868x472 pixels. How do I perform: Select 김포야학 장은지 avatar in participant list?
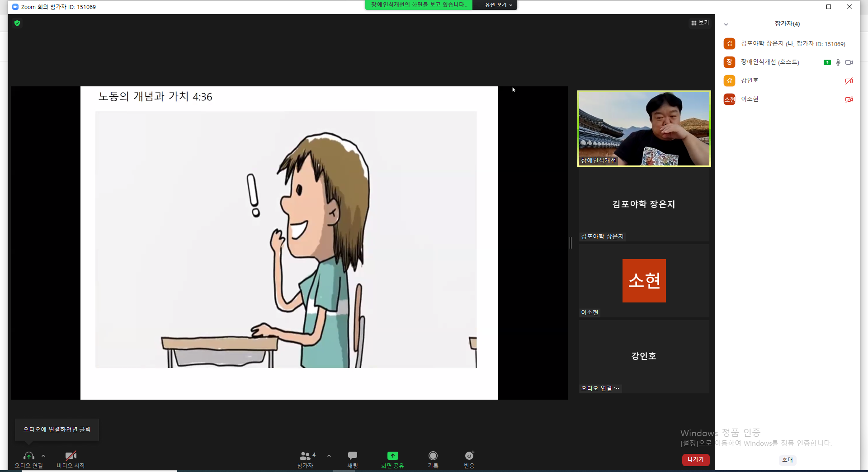pyautogui.click(x=729, y=43)
